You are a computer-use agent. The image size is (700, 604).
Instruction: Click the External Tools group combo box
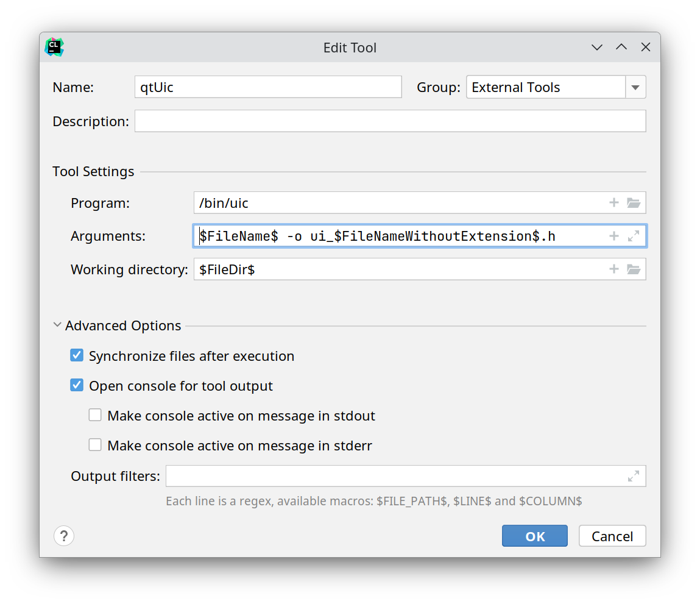point(545,87)
